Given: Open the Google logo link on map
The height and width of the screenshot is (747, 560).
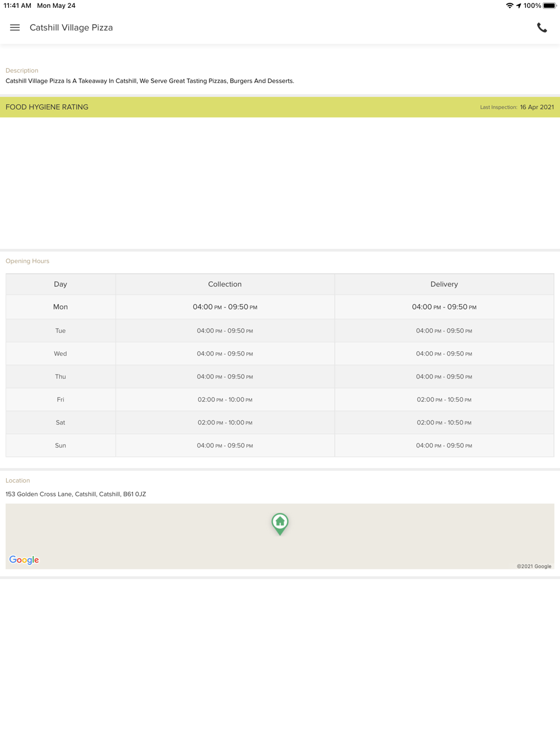Looking at the screenshot, I should coord(24,560).
